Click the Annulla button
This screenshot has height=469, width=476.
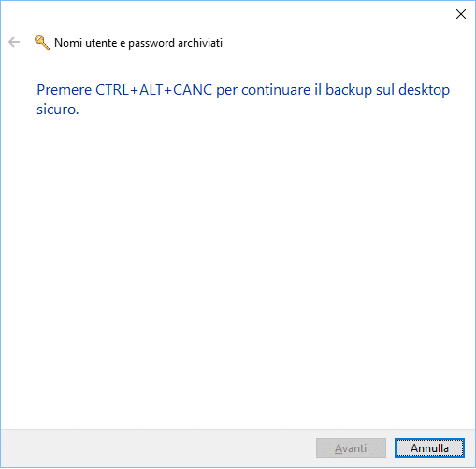tap(429, 447)
